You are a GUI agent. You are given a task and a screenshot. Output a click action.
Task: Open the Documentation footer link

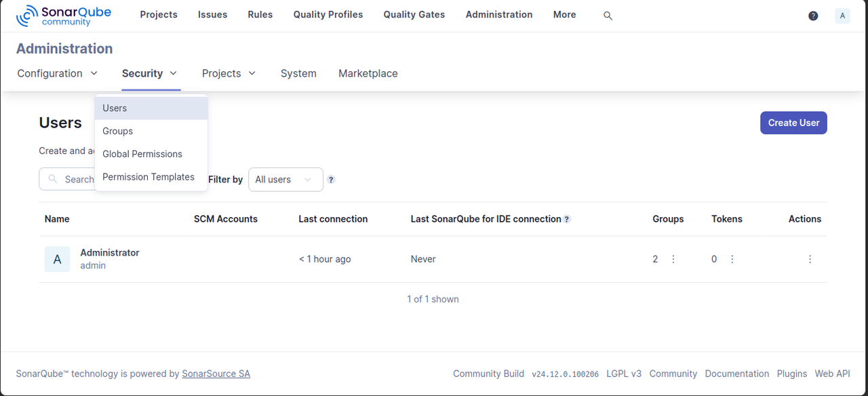click(x=737, y=374)
